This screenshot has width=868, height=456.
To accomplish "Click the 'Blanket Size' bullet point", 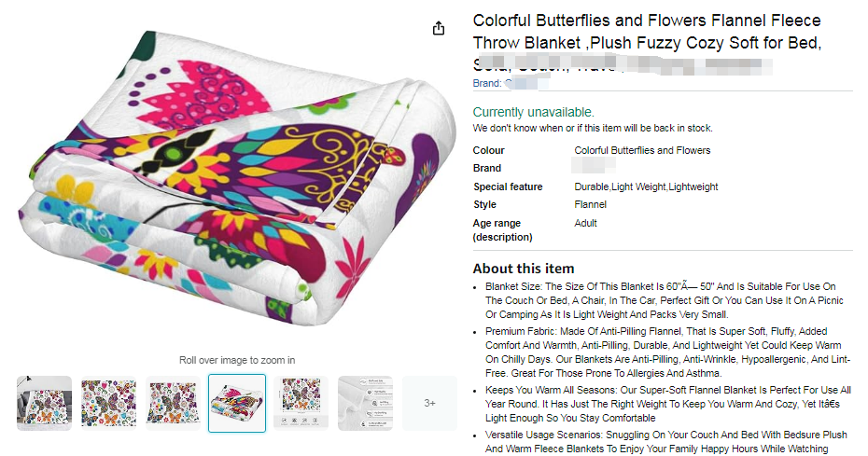I will pyautogui.click(x=665, y=300).
